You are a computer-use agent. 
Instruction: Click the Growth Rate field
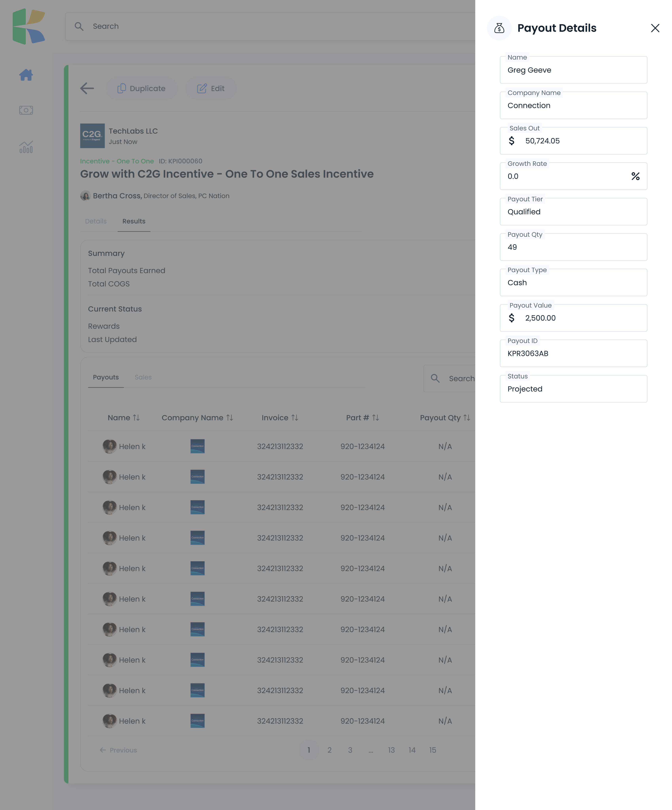point(573,176)
